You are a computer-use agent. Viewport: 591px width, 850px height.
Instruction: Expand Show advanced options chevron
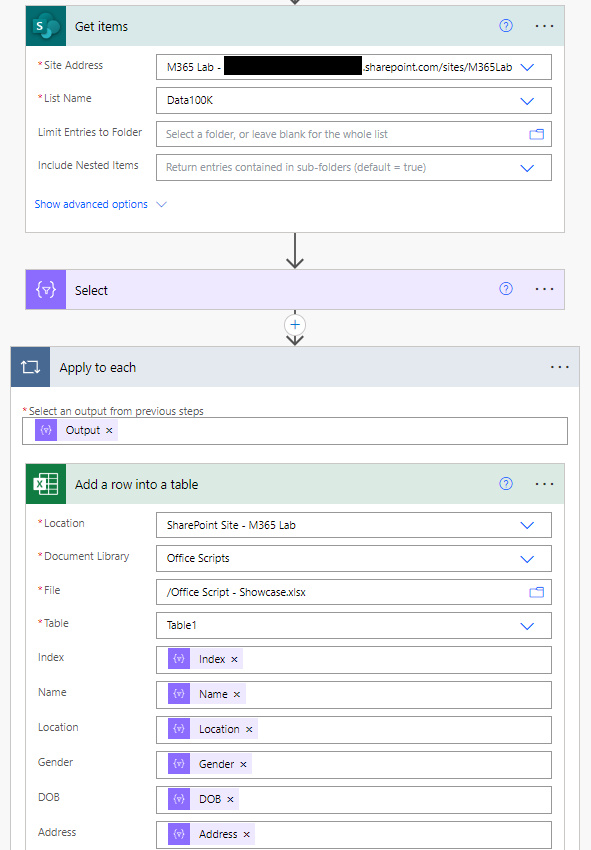[161, 204]
